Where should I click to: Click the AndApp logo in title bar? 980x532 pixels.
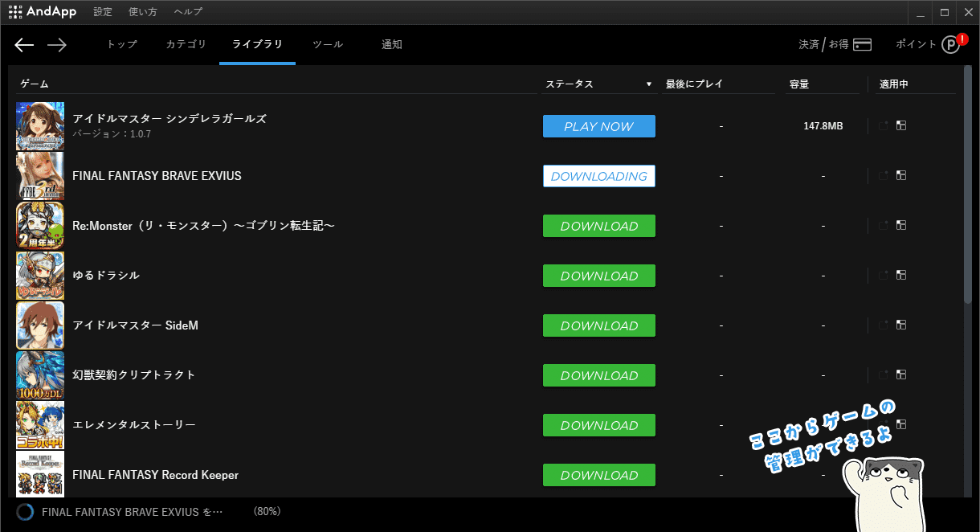[x=43, y=12]
